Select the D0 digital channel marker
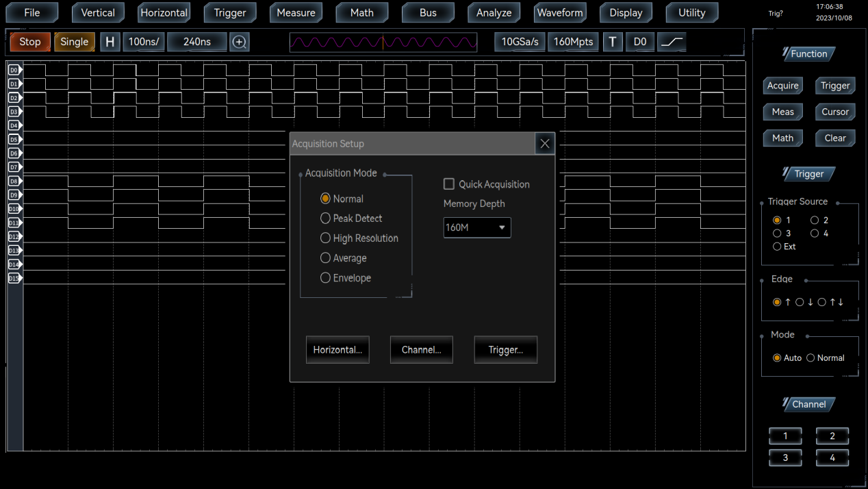 (x=14, y=70)
